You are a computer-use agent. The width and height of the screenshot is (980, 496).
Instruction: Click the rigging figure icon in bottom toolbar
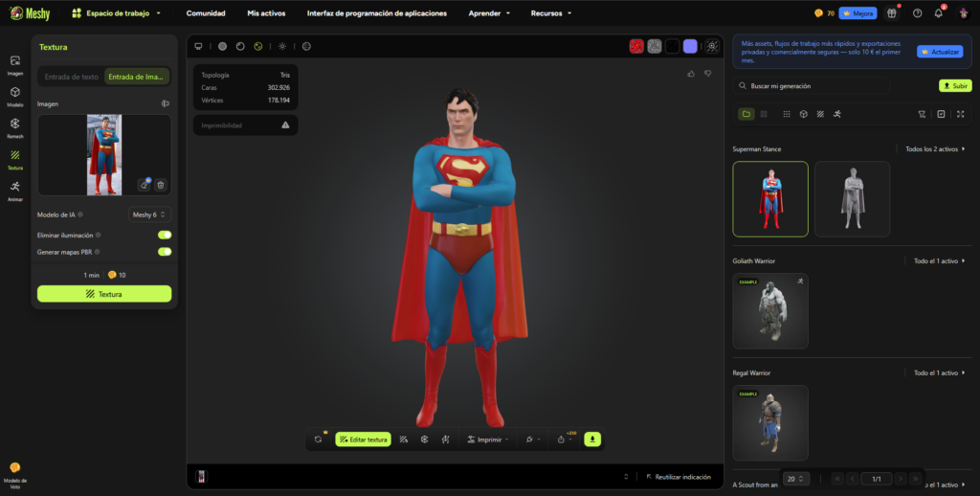[446, 440]
